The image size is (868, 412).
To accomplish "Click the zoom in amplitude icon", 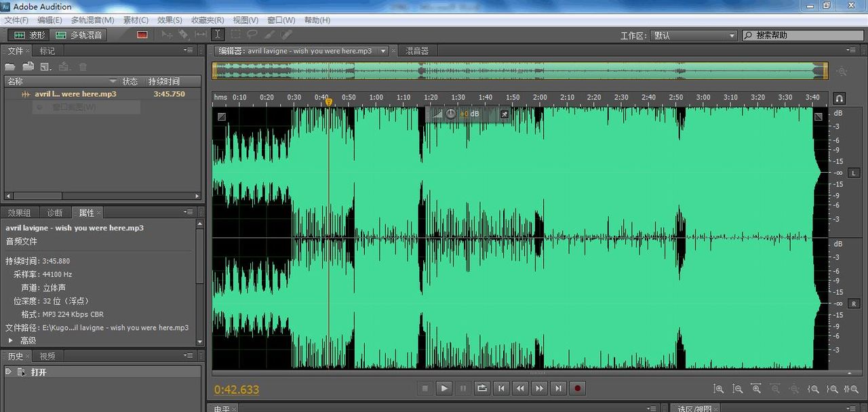I will (718, 389).
